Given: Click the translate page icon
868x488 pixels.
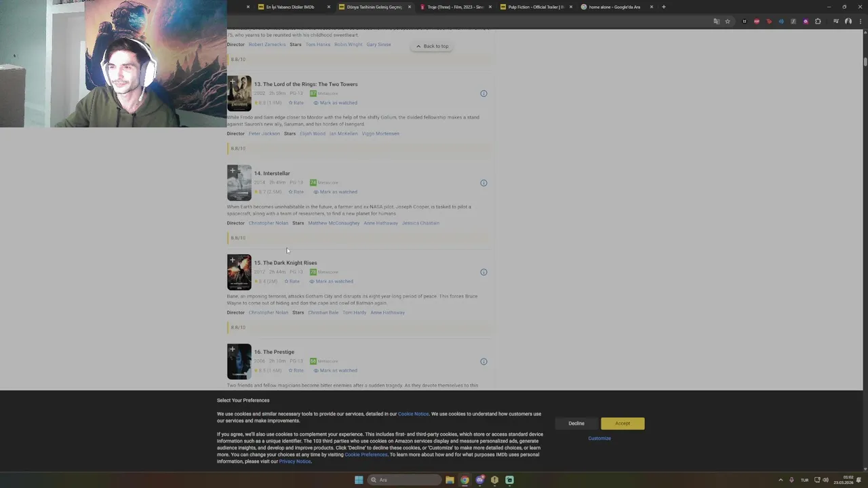Looking at the screenshot, I should 716,22.
